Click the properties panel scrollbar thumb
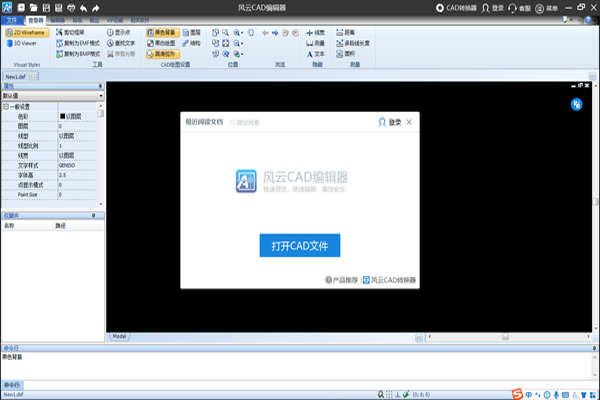This screenshot has width=600, height=400. coord(100,113)
